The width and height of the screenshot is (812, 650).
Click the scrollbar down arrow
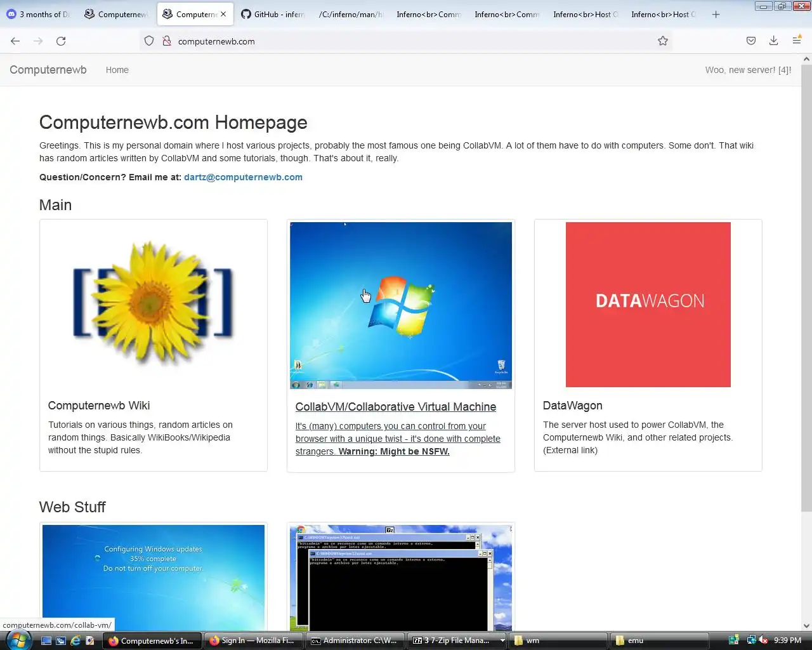(806, 626)
